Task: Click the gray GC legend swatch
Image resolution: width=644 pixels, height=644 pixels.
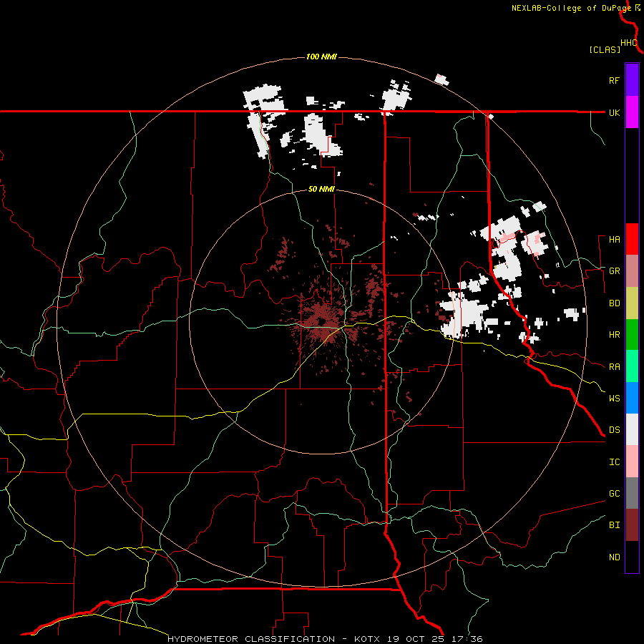Action: [632, 493]
